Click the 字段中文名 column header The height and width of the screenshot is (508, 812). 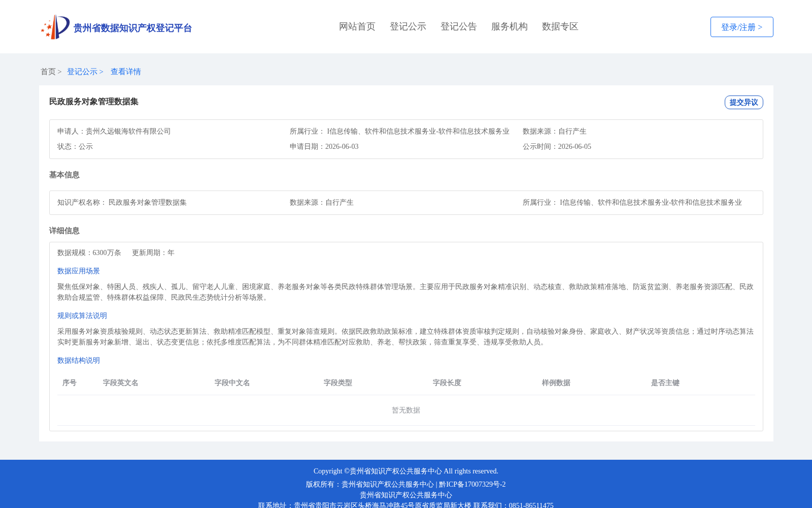(232, 383)
